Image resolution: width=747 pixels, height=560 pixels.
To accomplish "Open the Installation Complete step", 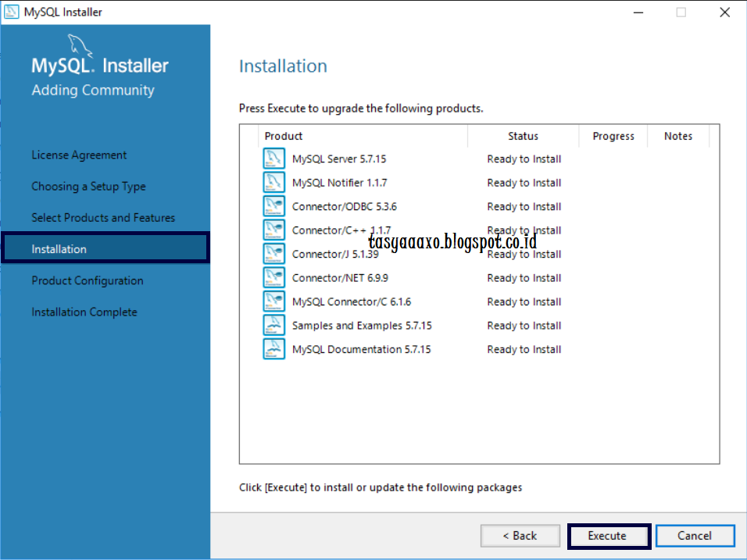I will (84, 312).
